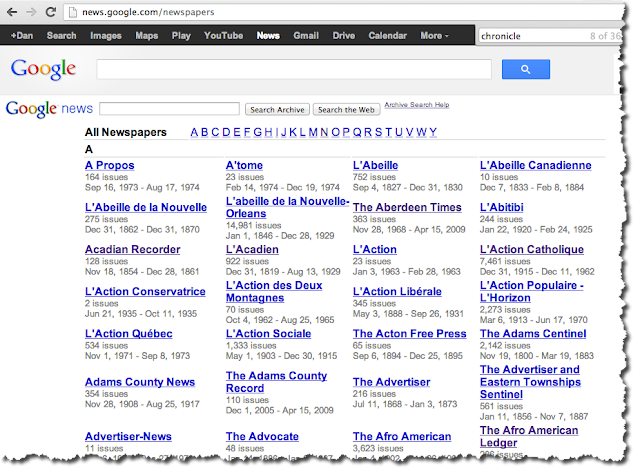
Task: Open Play in the Google bar
Action: click(181, 35)
